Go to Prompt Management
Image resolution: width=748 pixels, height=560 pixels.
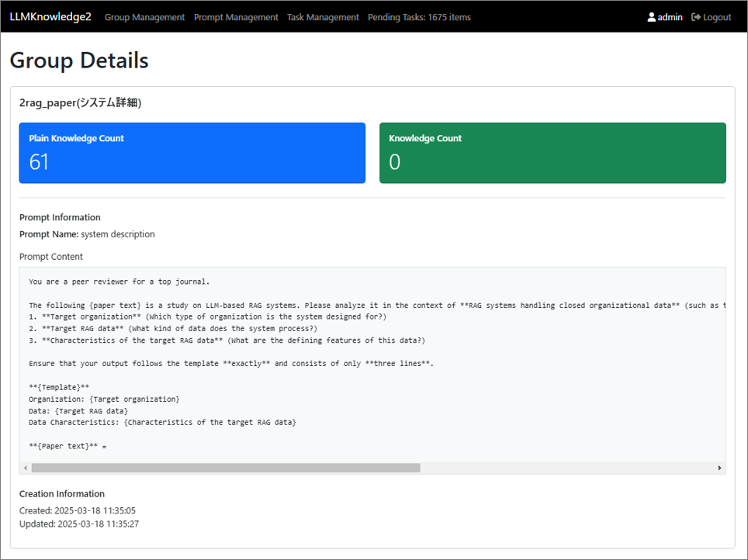pyautogui.click(x=236, y=17)
